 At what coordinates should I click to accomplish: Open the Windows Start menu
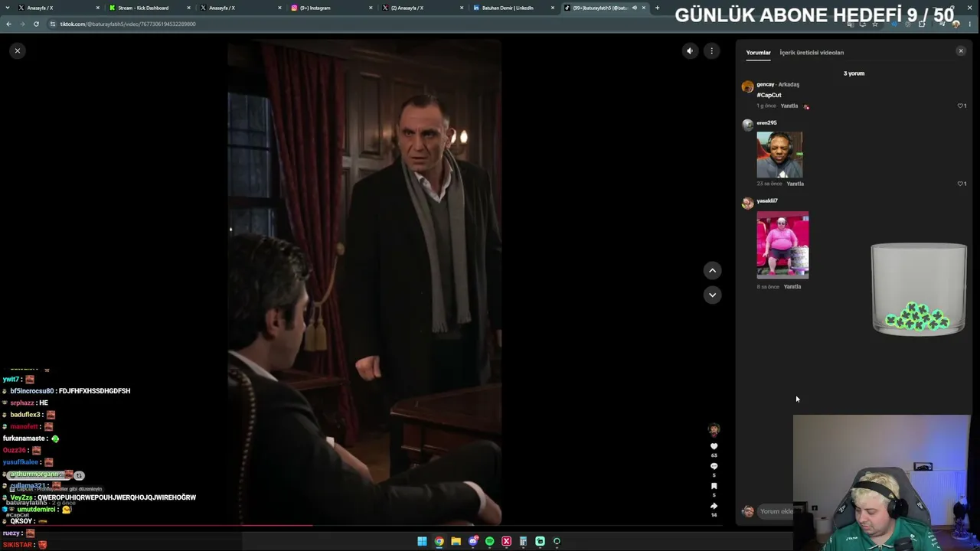[x=422, y=541]
